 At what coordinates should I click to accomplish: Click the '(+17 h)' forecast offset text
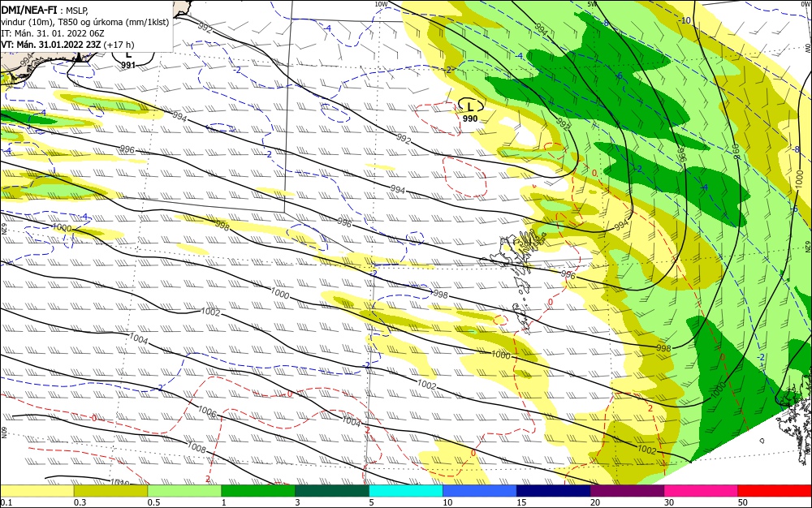(119, 45)
